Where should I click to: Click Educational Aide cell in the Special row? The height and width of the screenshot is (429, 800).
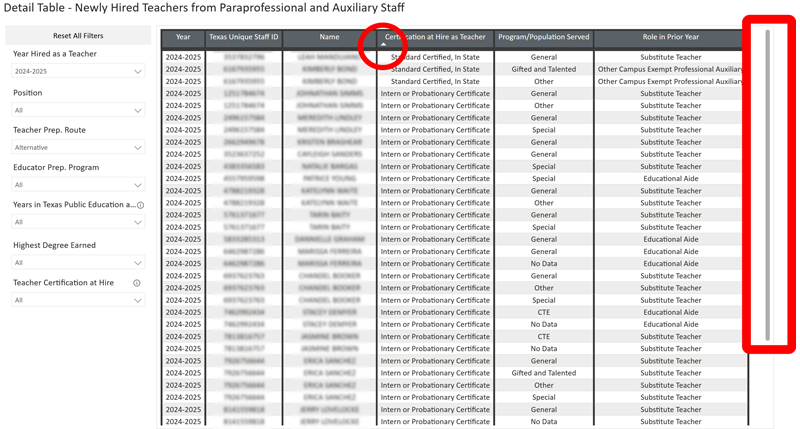click(x=671, y=179)
